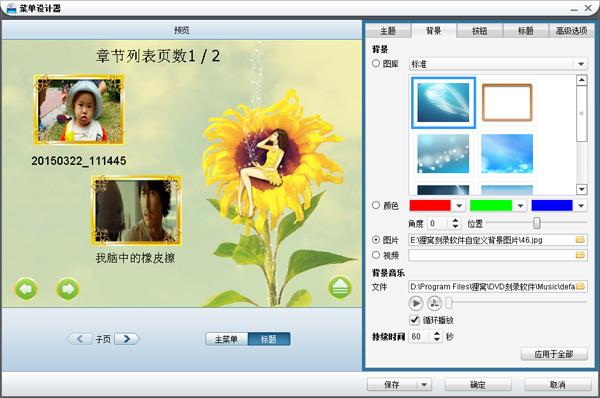Choose the brown-framed white background thumbnail

(507, 103)
